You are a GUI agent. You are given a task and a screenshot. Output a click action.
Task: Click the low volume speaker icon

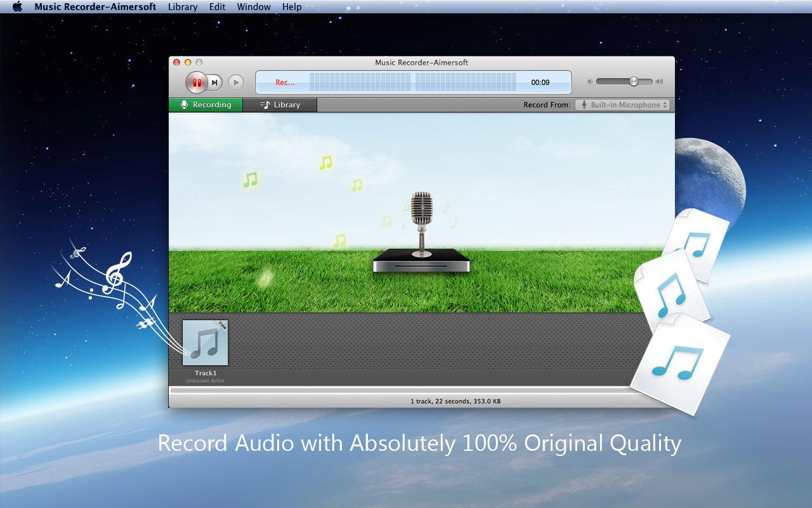click(590, 82)
